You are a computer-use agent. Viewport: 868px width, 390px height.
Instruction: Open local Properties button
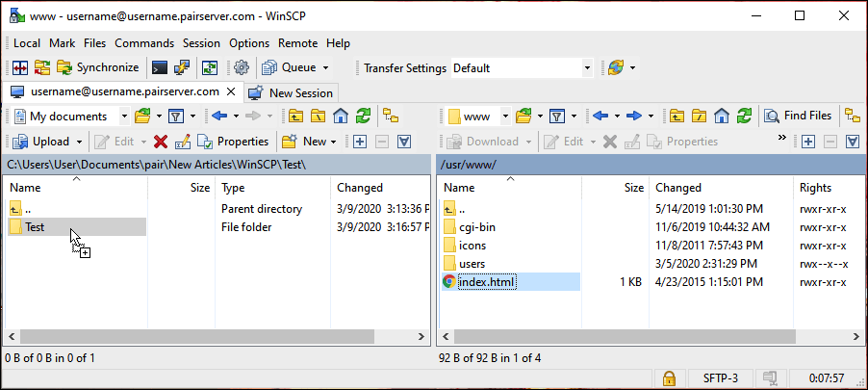point(233,142)
